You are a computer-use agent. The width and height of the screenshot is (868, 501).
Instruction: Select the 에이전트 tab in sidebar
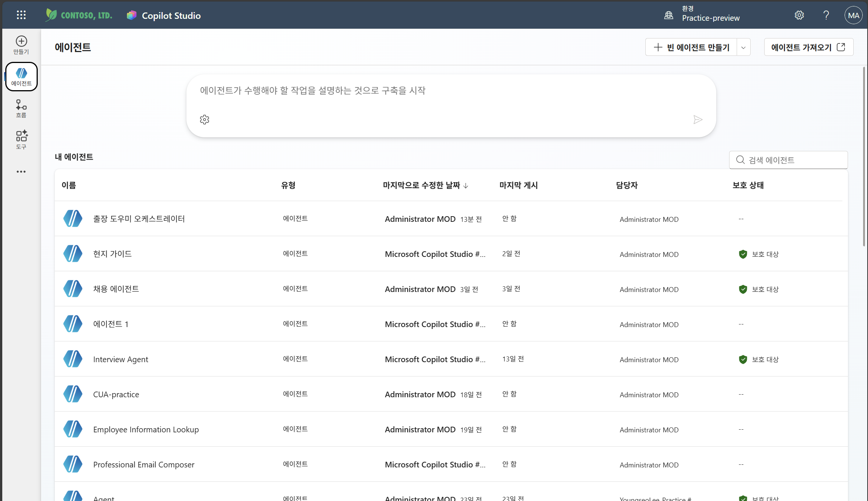(22, 77)
